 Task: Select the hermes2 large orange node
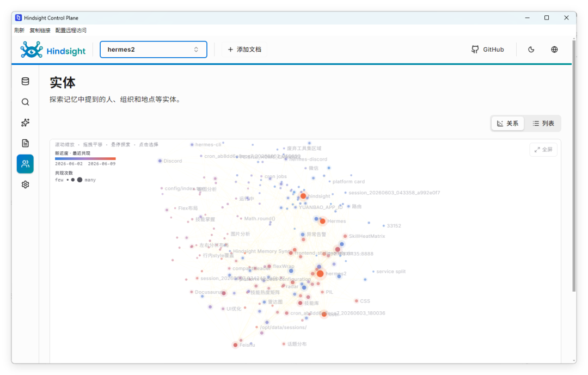tap(320, 274)
